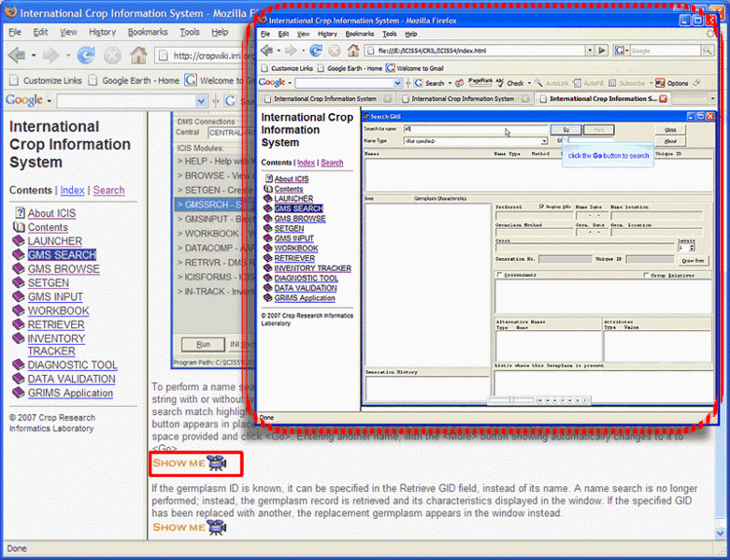Open Back history dropdown in background window
The width and height of the screenshot is (730, 560).
[34, 55]
